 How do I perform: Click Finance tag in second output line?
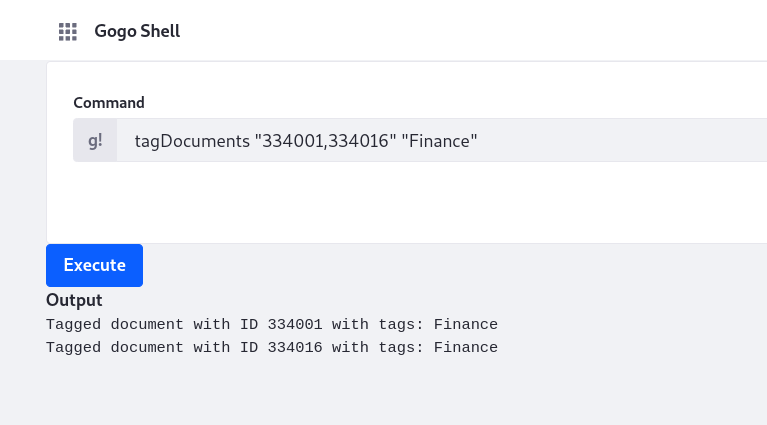tap(466, 348)
